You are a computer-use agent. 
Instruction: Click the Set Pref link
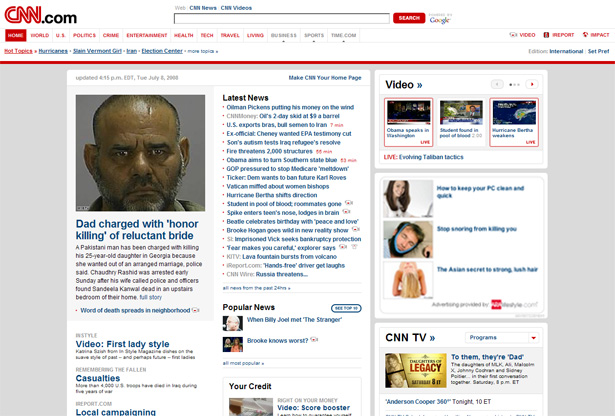(x=599, y=51)
